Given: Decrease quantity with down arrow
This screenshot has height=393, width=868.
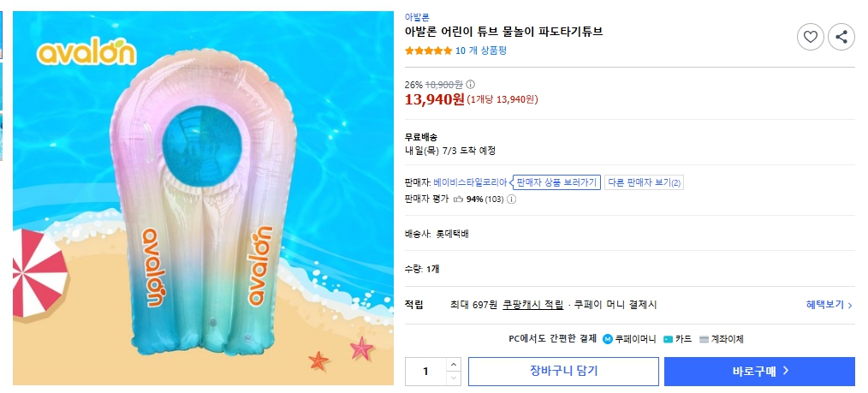Looking at the screenshot, I should [454, 378].
